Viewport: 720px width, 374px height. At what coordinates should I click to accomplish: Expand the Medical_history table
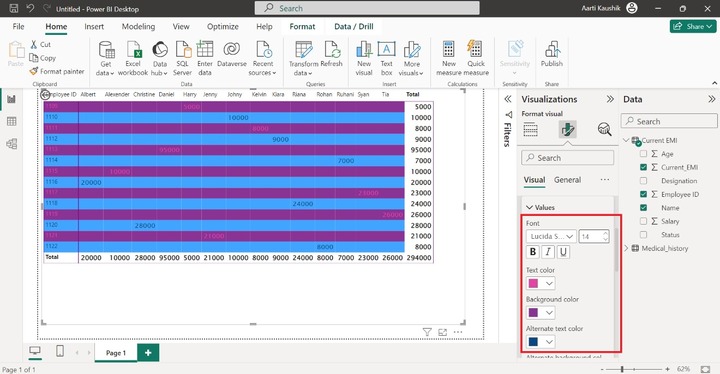[x=626, y=248]
